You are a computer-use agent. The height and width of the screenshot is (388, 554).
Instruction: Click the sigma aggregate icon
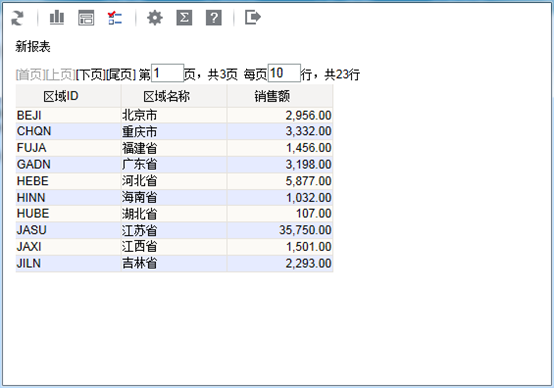(x=184, y=17)
